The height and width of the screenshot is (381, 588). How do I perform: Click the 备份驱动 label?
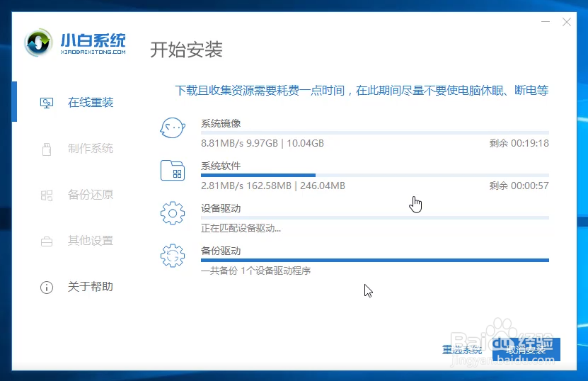point(221,251)
